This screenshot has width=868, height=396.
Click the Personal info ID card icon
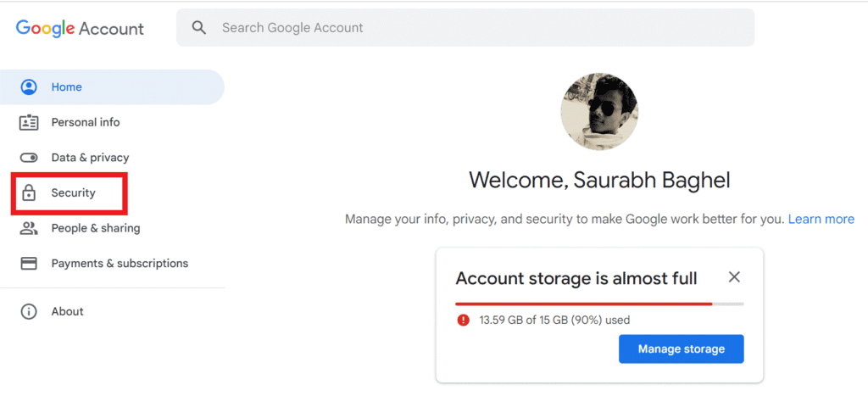click(x=28, y=122)
